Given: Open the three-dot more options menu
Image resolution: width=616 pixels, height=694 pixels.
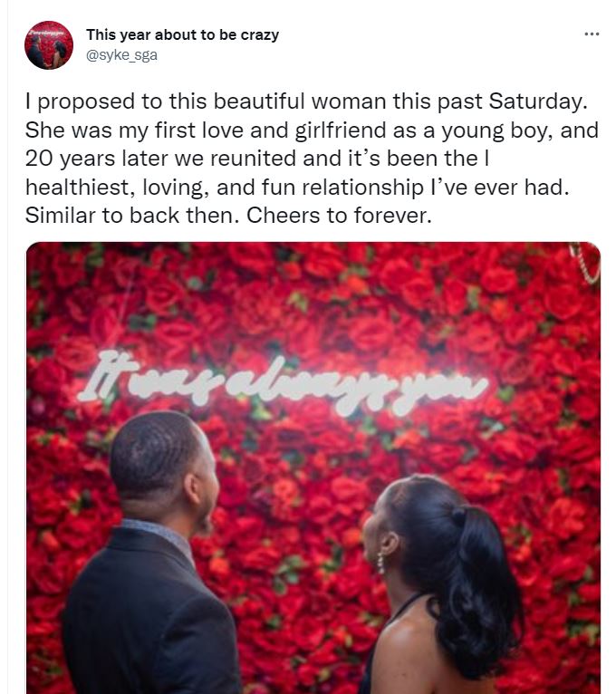Looking at the screenshot, I should [x=592, y=34].
